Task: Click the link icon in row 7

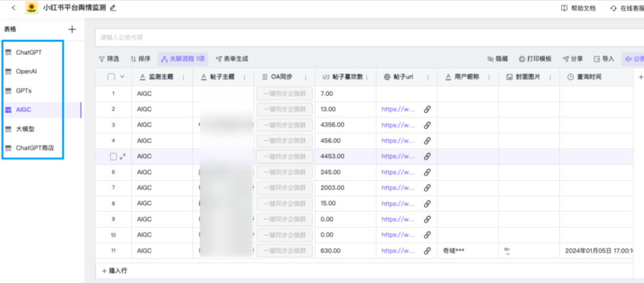Action: 427,188
